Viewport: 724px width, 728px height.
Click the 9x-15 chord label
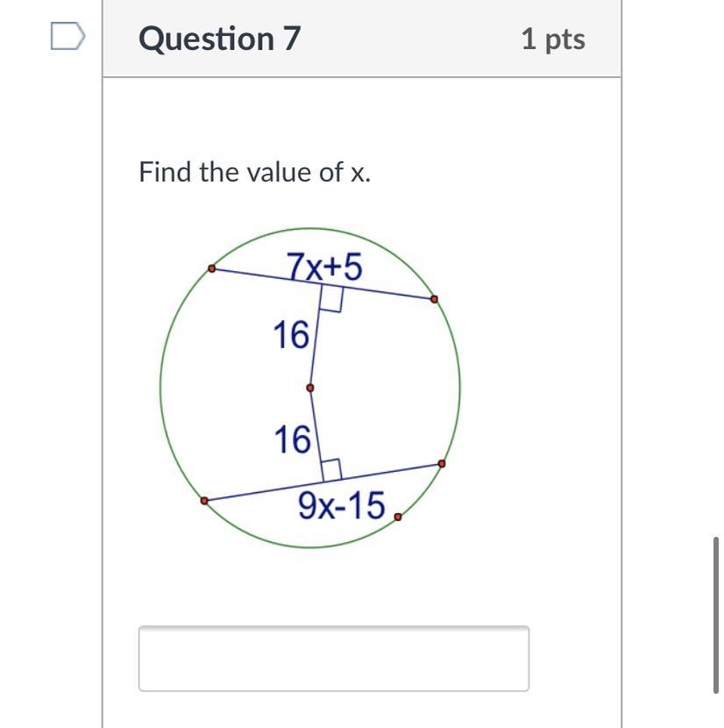(x=341, y=505)
